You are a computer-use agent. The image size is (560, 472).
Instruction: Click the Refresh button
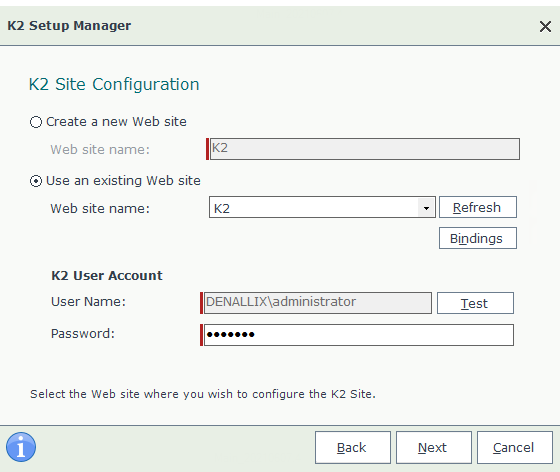coord(478,207)
